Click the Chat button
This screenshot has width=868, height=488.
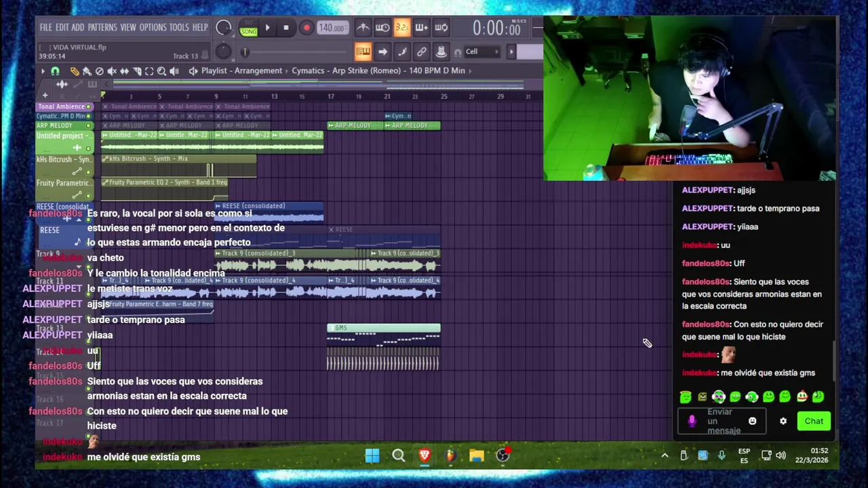[814, 421]
